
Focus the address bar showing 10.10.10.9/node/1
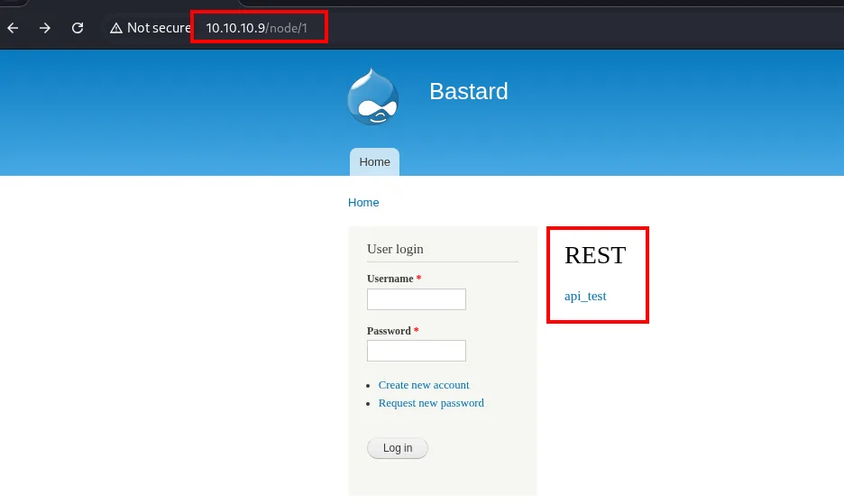(x=257, y=28)
